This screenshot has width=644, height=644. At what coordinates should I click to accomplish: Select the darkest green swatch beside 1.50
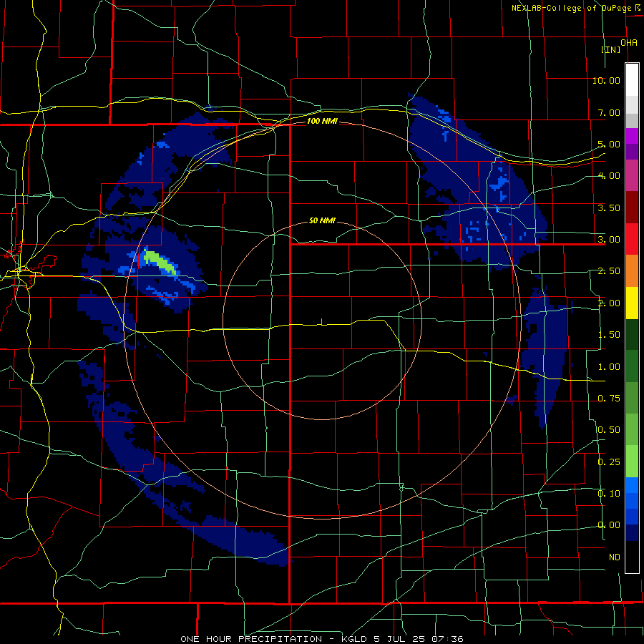click(x=632, y=334)
